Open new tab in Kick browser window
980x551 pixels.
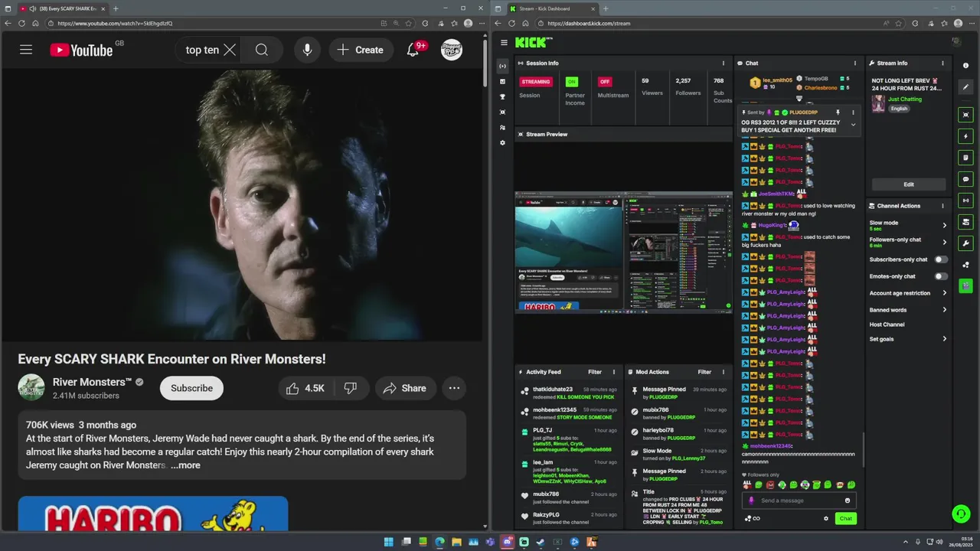tap(605, 8)
